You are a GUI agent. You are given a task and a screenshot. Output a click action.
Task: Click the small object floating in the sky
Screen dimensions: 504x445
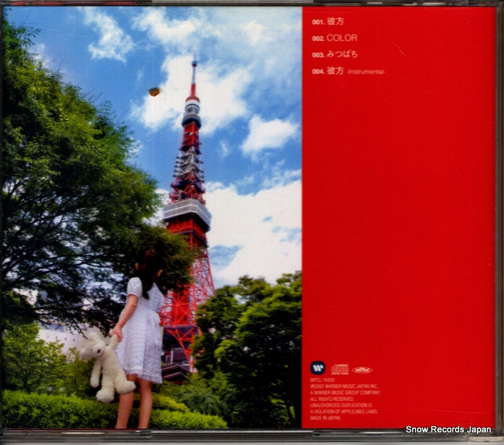[154, 92]
